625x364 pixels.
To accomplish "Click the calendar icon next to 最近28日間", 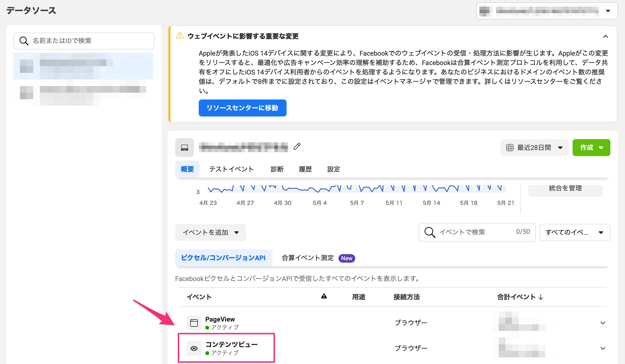I will point(509,148).
